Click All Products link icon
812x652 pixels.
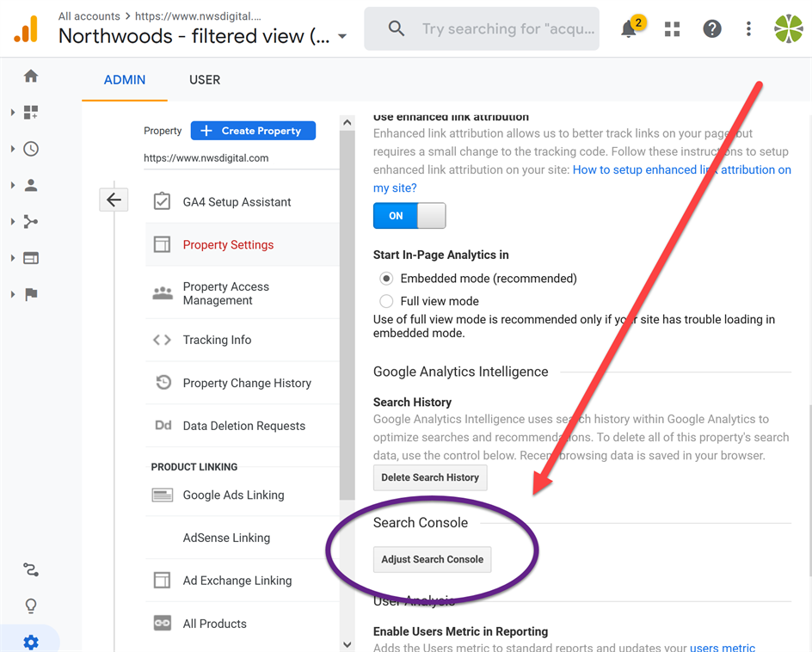[162, 623]
